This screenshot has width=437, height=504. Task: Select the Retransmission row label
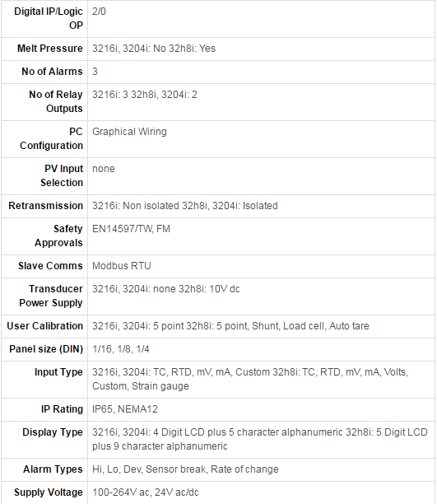[x=45, y=206]
